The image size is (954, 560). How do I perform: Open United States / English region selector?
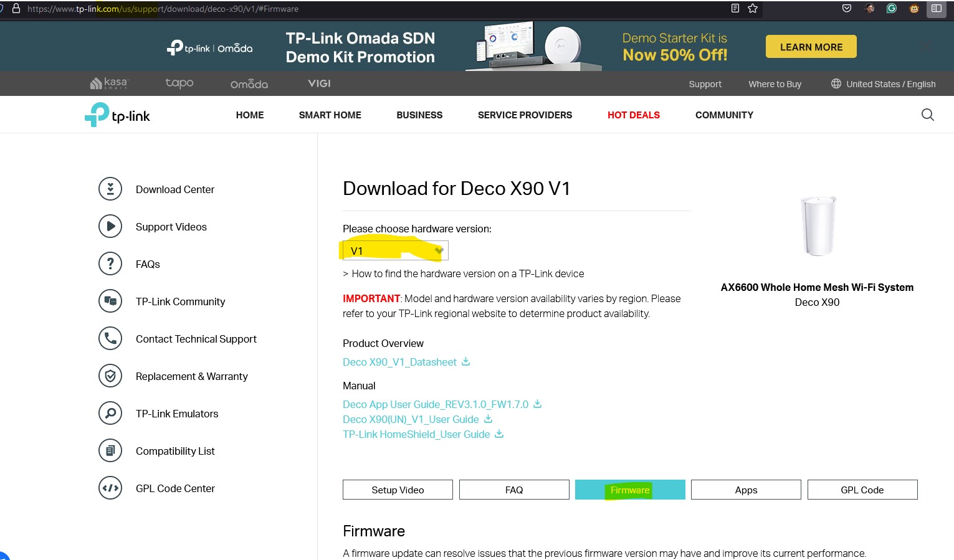(883, 84)
